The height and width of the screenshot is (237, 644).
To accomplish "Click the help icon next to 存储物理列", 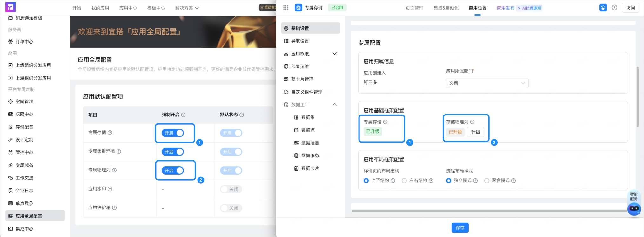I will coord(472,122).
